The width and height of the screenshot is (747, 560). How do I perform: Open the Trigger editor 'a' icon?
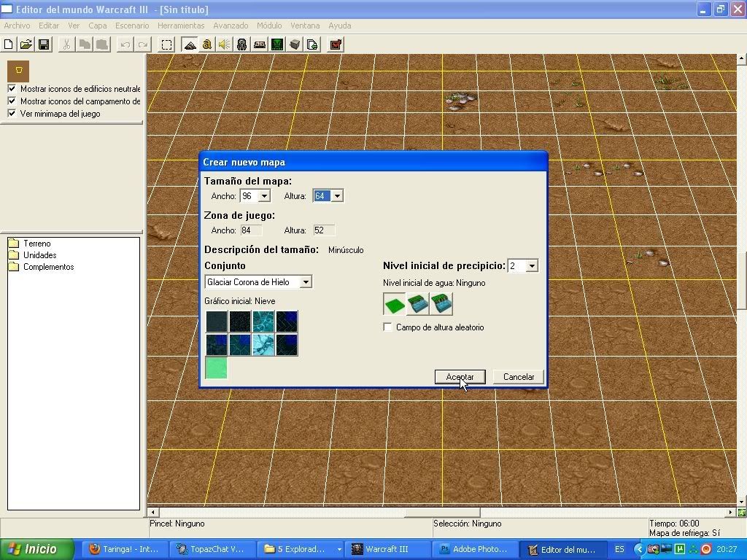207,44
